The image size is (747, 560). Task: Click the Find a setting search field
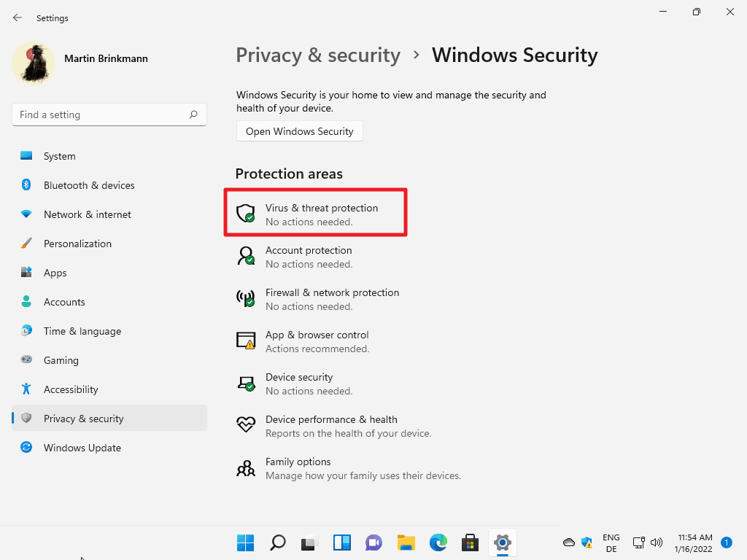(109, 114)
